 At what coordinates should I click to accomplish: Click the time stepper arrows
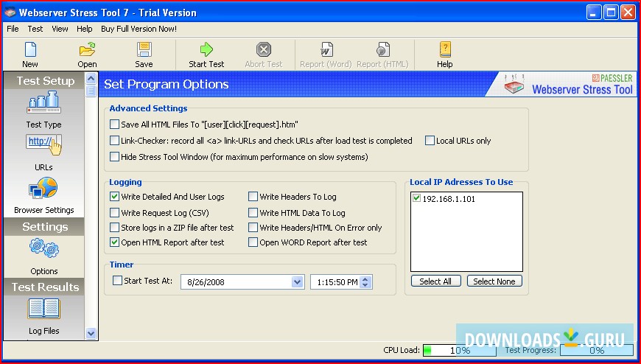pyautogui.click(x=365, y=281)
